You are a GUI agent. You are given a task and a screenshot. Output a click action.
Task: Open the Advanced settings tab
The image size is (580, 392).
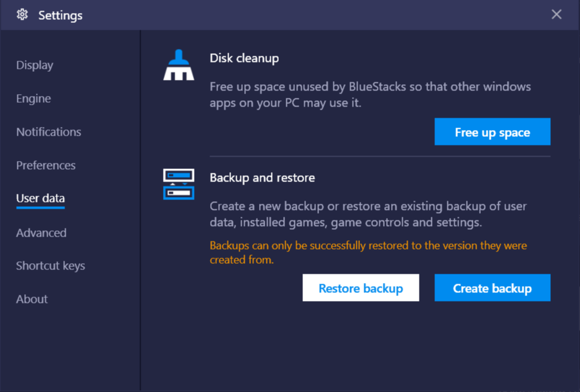pyautogui.click(x=42, y=233)
